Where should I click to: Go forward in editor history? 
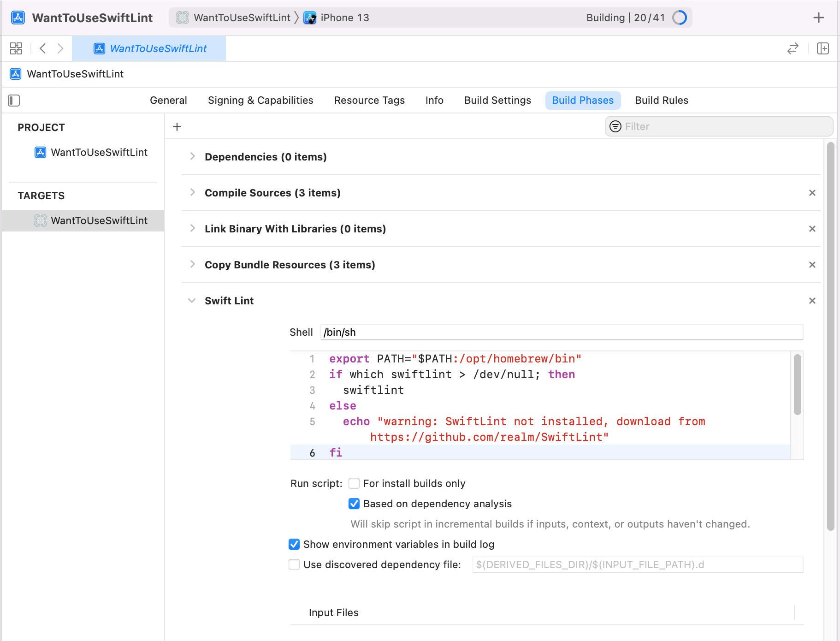[60, 48]
